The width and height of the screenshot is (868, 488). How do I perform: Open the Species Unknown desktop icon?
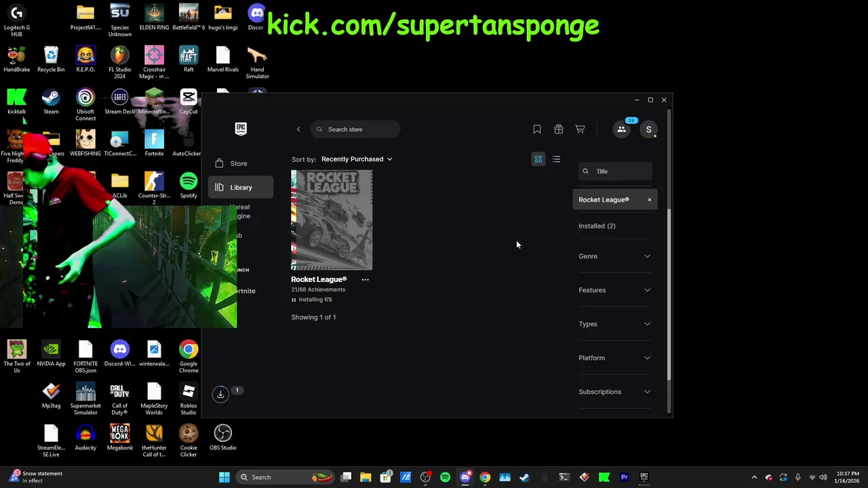[x=120, y=20]
